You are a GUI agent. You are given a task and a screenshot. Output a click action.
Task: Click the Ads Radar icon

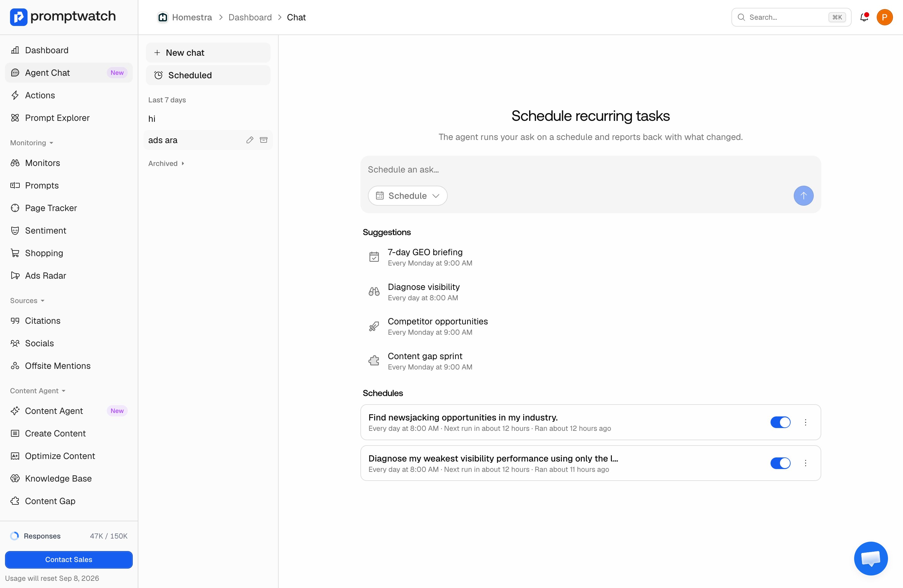15,276
